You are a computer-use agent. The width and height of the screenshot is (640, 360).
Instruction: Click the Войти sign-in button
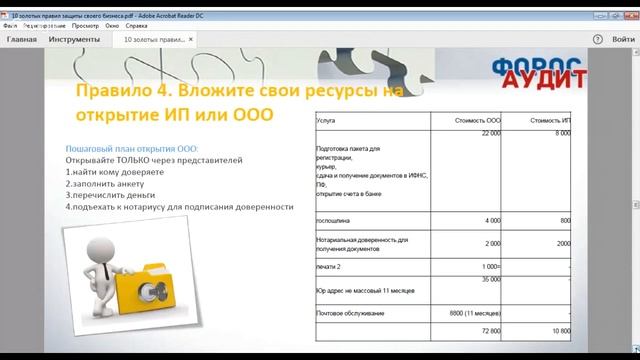pos(623,39)
